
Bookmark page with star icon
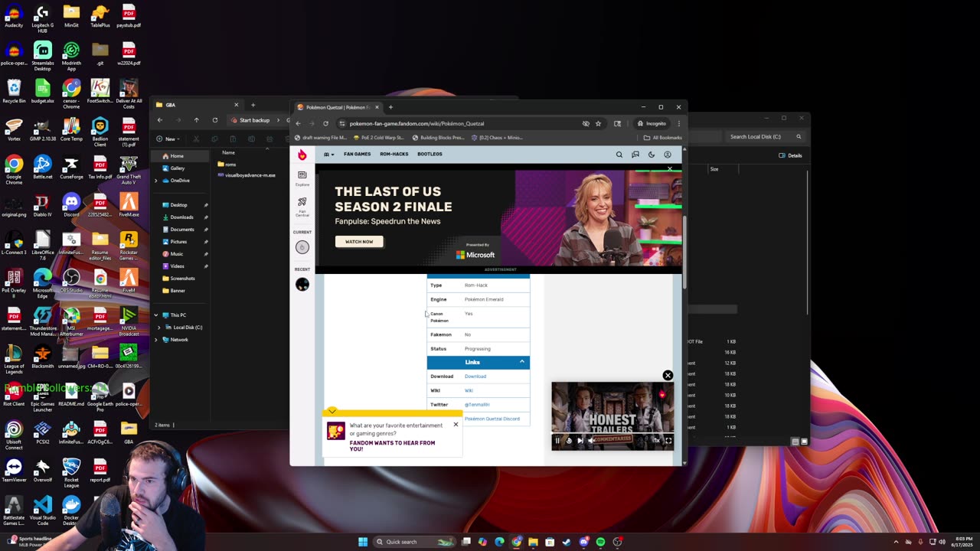point(598,123)
